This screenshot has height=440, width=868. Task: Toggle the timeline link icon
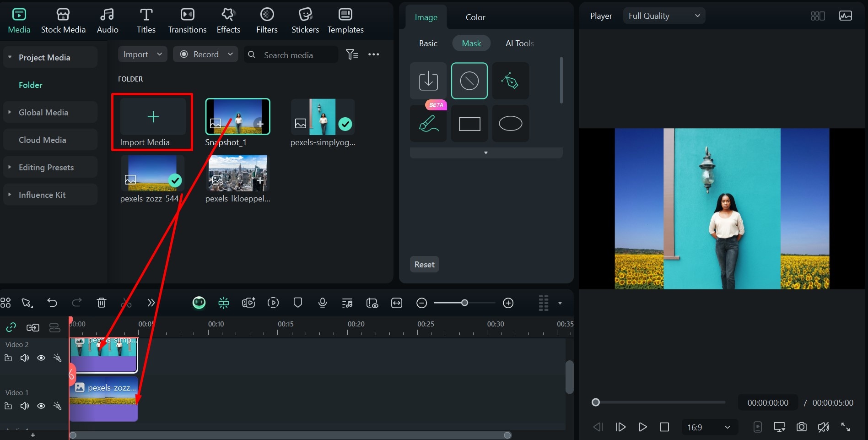pyautogui.click(x=11, y=327)
